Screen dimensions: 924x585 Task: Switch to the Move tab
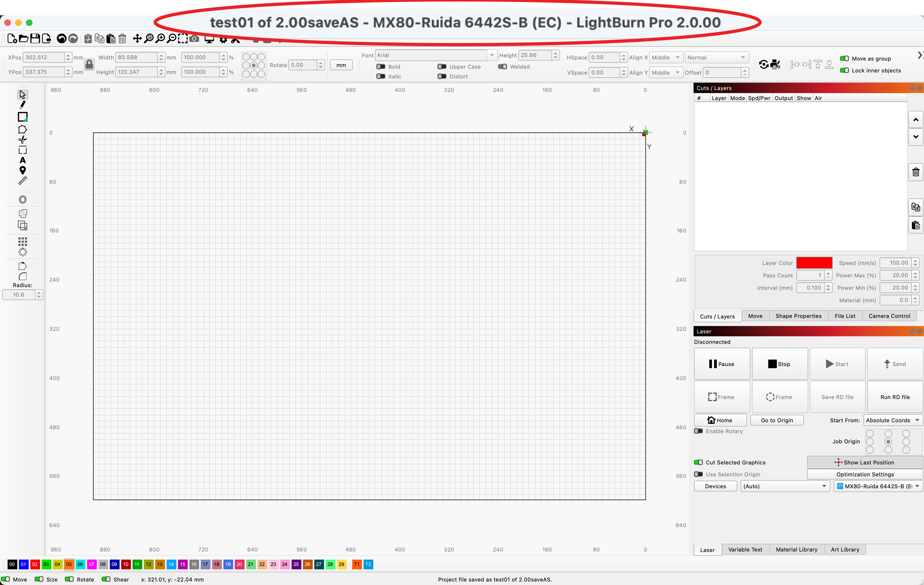(755, 316)
